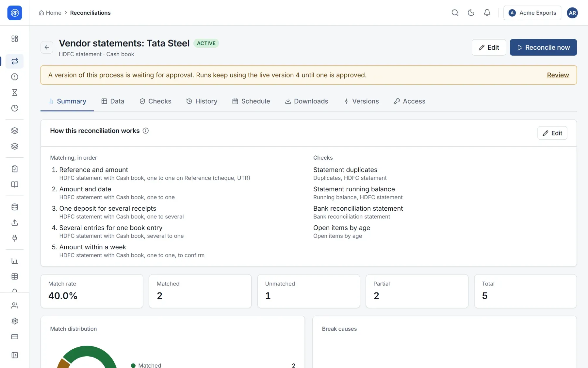Click the Unmatched count card
Image resolution: width=588 pixels, height=368 pixels.
tap(309, 291)
